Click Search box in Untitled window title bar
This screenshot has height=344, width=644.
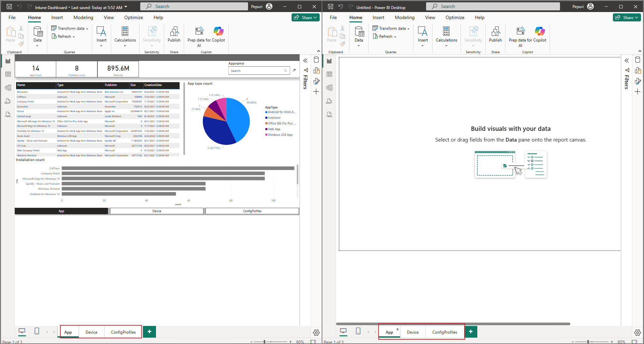point(493,6)
